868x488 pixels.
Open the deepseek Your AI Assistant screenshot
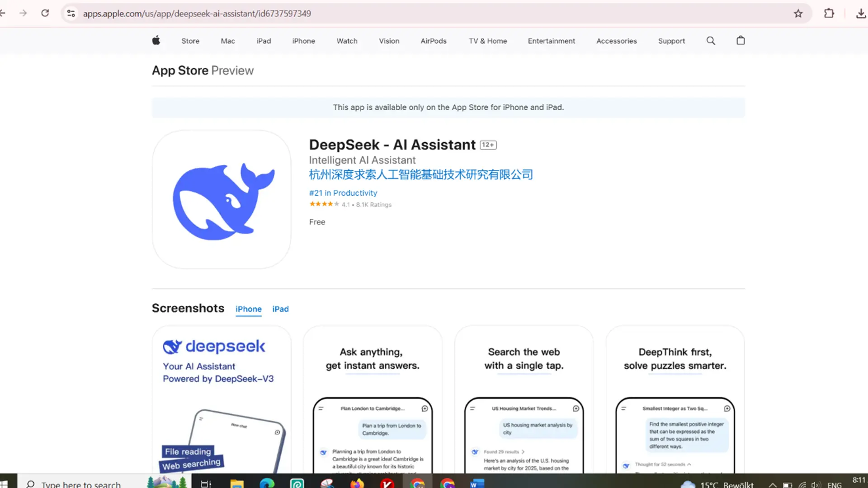click(x=222, y=399)
